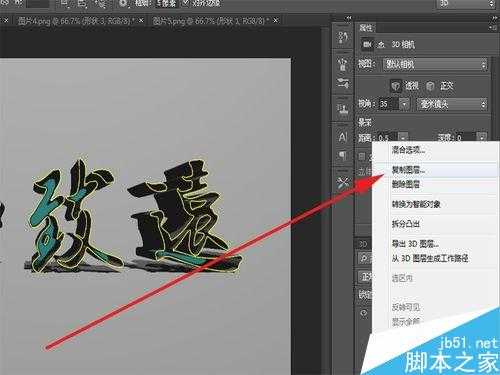Choose 删除图层 in the context menu

(405, 184)
